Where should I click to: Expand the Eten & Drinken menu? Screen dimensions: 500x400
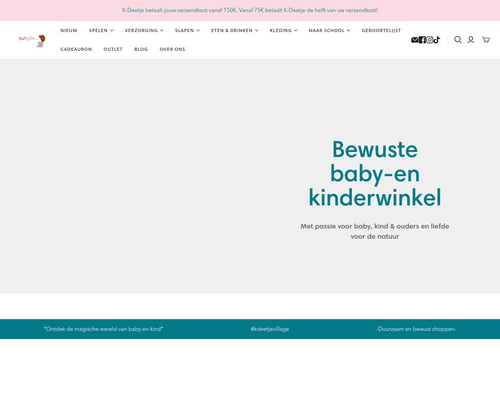click(x=234, y=30)
